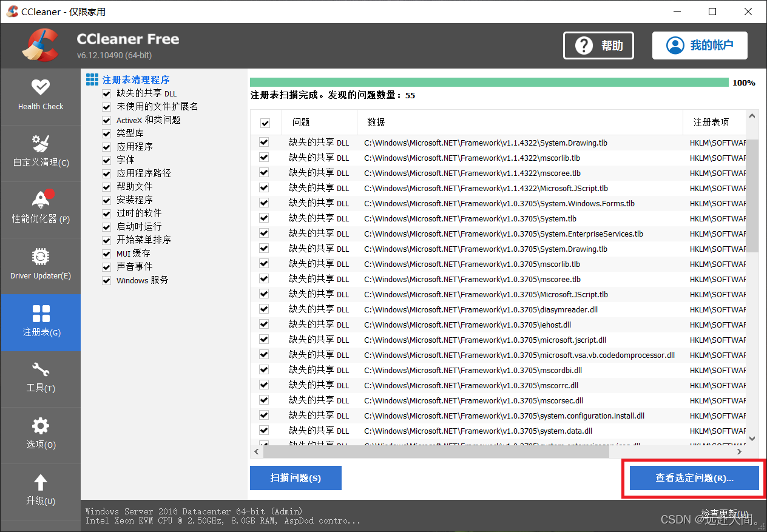The image size is (767, 532).
Task: Uncheck the diasymreader.dll row checkbox
Action: click(264, 309)
